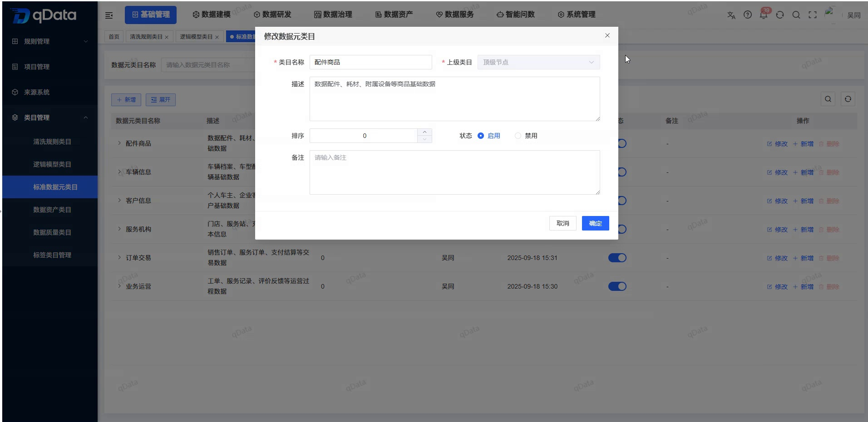This screenshot has height=422, width=868.
Task: Expand the 规则管理 sidebar menu
Action: pos(50,41)
